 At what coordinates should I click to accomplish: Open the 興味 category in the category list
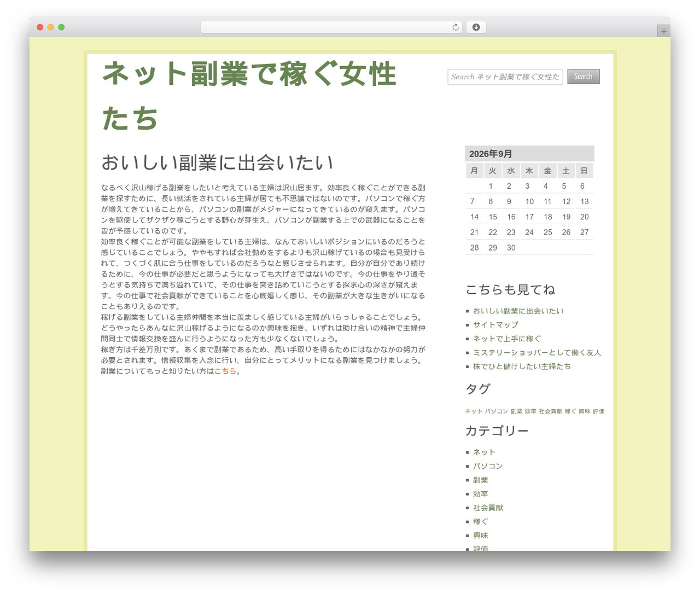pos(480,536)
